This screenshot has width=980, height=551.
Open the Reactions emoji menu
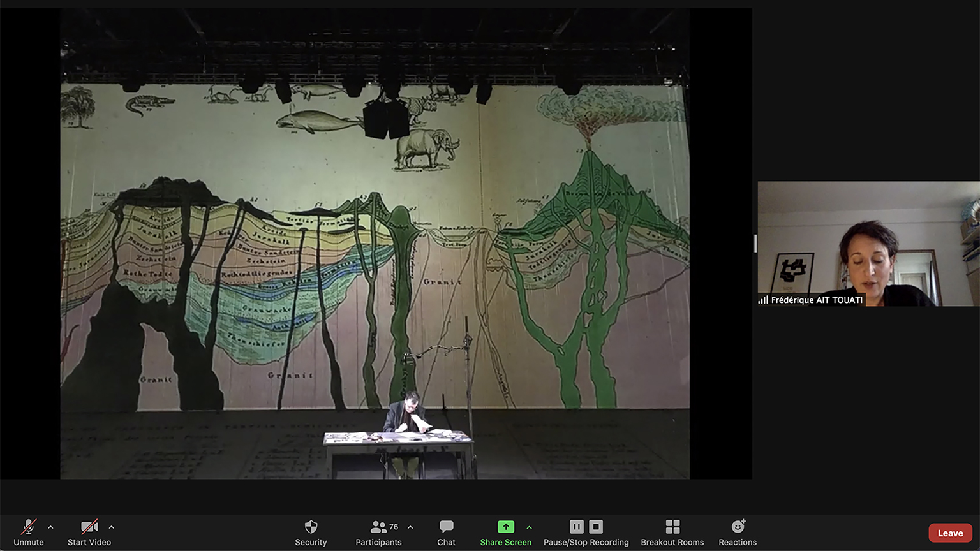point(738,532)
